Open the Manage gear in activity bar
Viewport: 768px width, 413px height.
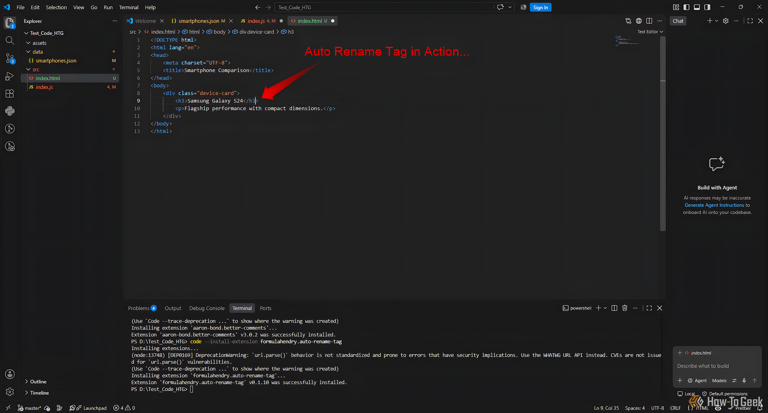tap(9, 392)
